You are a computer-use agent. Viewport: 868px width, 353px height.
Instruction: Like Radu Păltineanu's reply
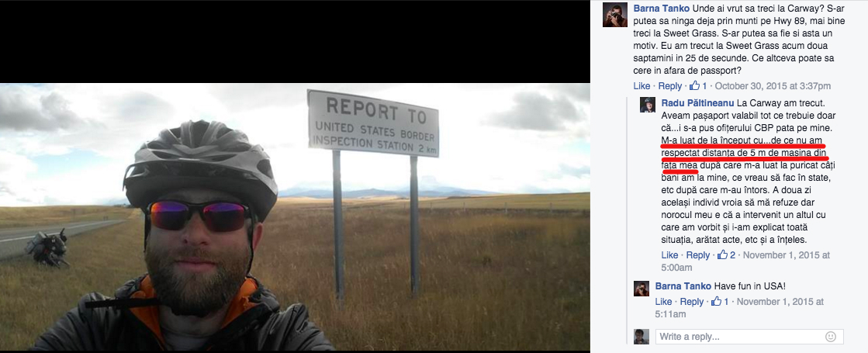coord(670,255)
